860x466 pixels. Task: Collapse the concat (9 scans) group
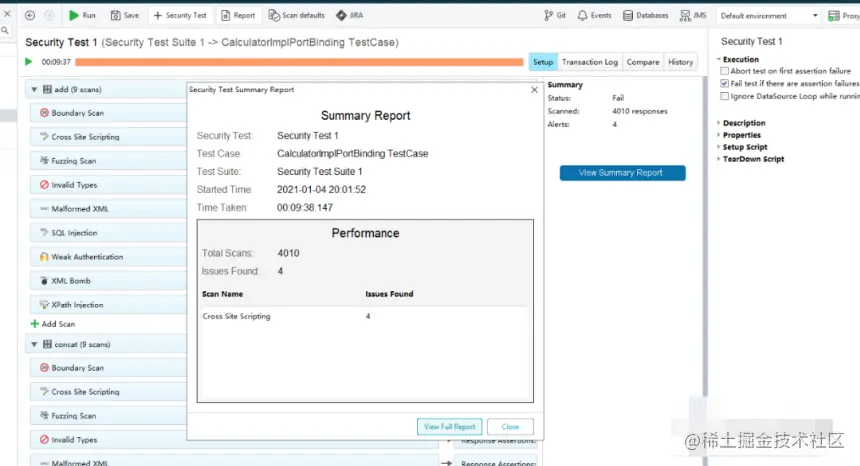click(x=34, y=344)
